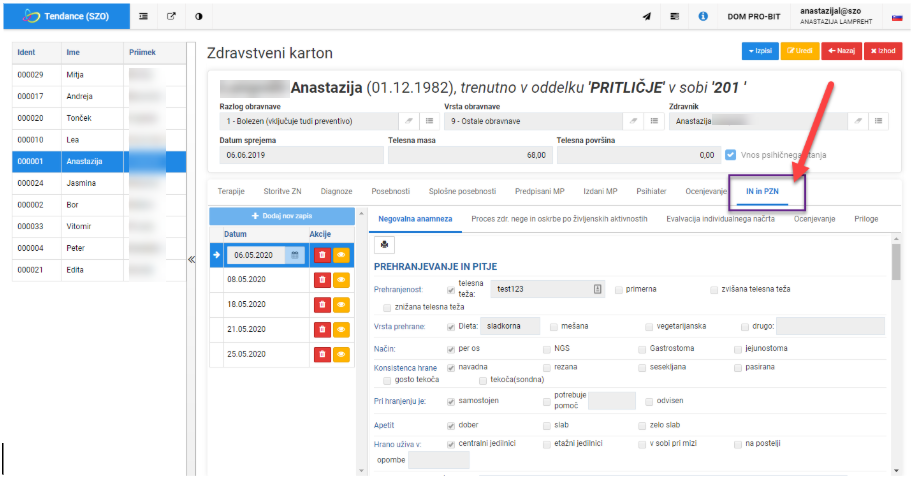
Task: Click the red Nazaj button
Action: click(x=841, y=51)
